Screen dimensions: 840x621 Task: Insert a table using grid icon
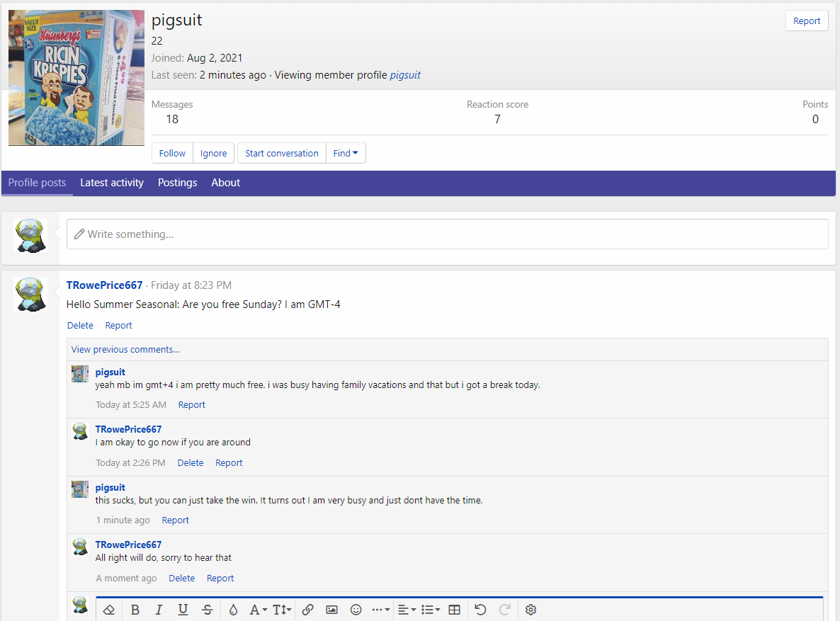coord(455,610)
